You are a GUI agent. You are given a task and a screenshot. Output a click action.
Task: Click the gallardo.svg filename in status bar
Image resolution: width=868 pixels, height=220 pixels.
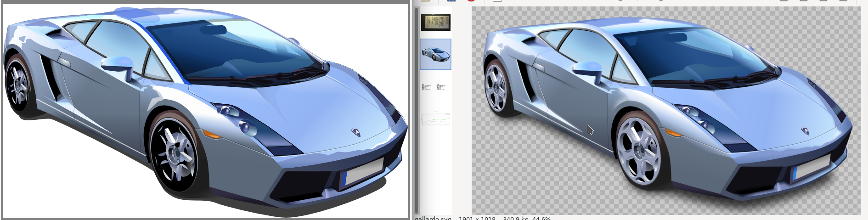(x=433, y=218)
